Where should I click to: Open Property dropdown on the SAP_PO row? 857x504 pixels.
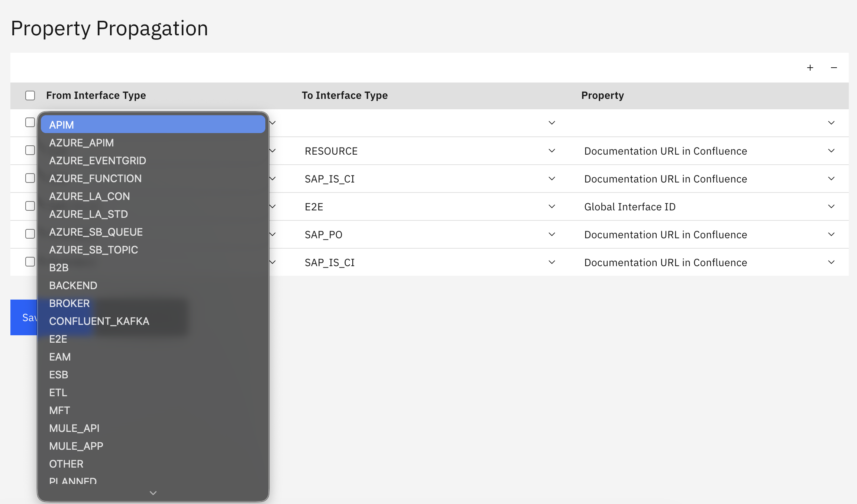[709, 234]
